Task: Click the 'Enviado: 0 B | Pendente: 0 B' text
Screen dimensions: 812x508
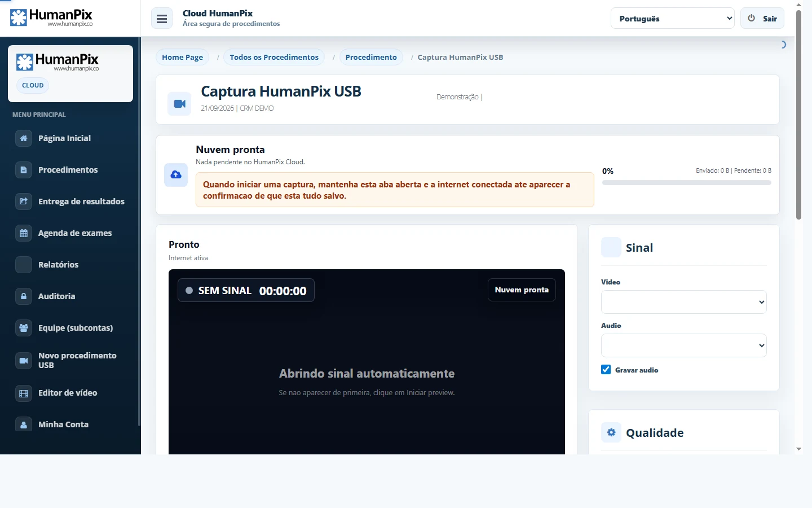Action: pos(734,170)
